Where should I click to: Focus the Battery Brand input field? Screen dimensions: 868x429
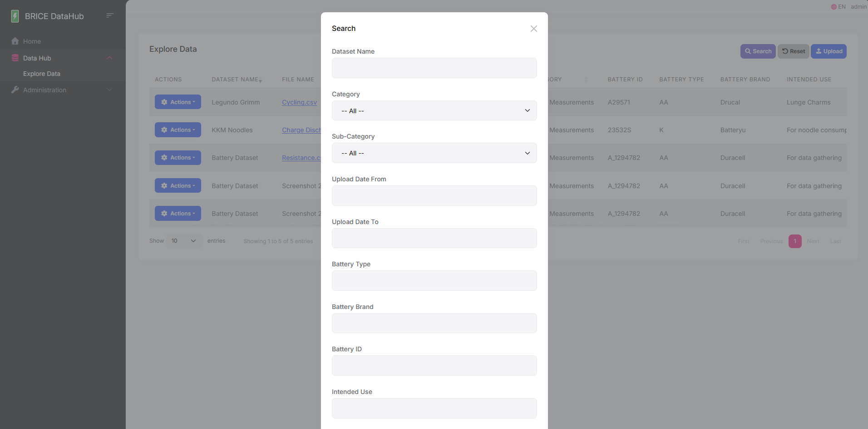[434, 323]
